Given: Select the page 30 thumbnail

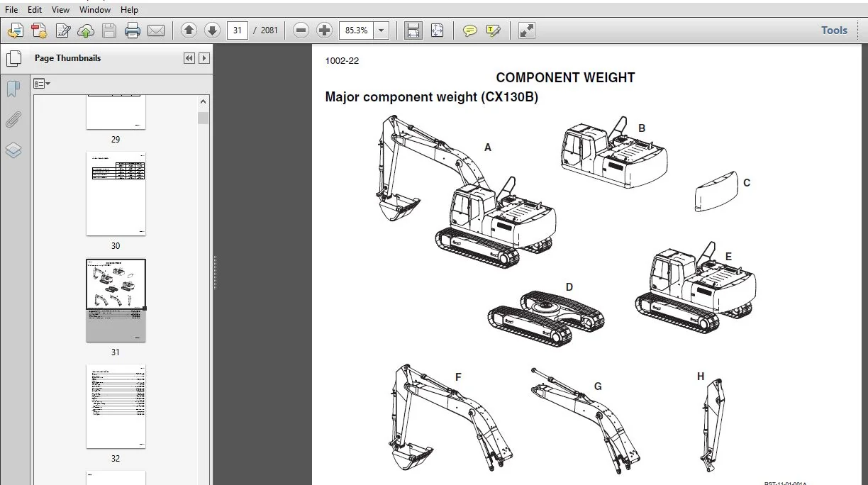Looking at the screenshot, I should (116, 194).
